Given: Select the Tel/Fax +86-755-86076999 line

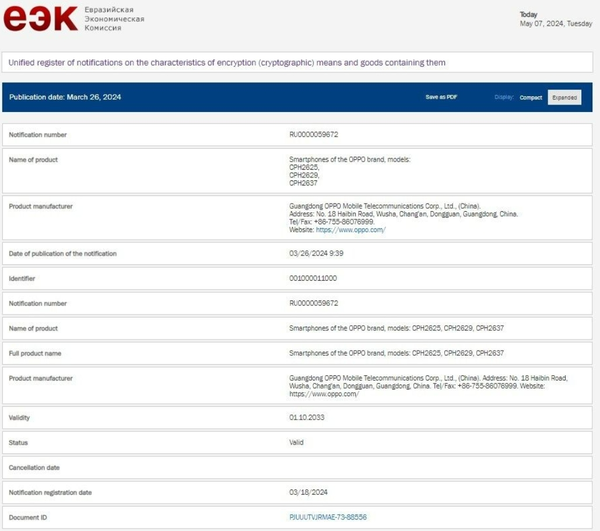Looking at the screenshot, I should point(331,222).
